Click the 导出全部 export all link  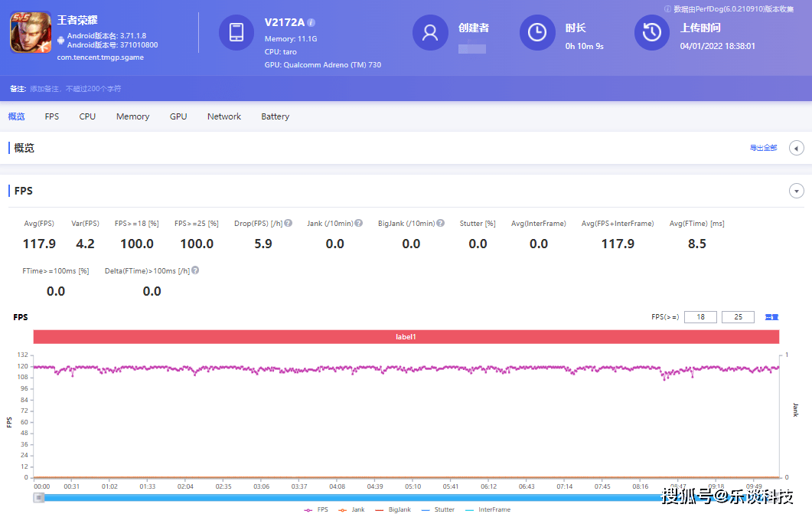coord(763,148)
